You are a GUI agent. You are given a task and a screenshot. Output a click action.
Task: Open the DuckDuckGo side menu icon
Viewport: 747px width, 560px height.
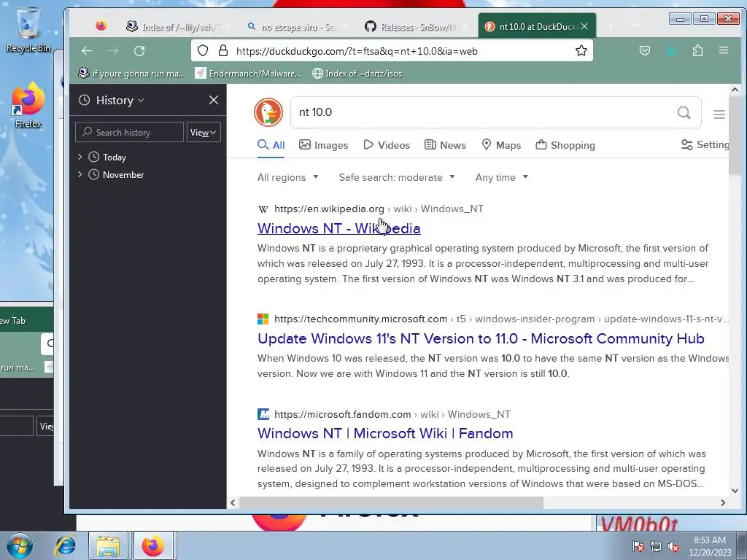coord(719,114)
